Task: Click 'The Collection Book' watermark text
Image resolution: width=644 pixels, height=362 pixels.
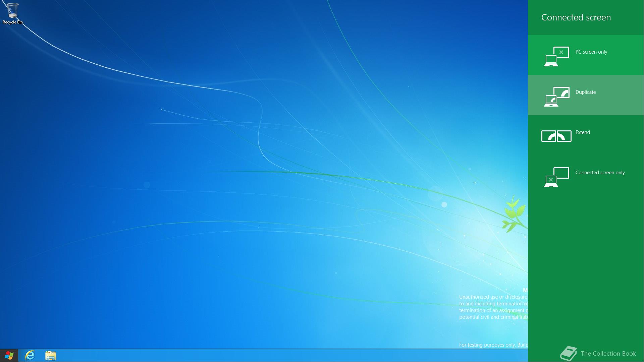Action: [608, 354]
